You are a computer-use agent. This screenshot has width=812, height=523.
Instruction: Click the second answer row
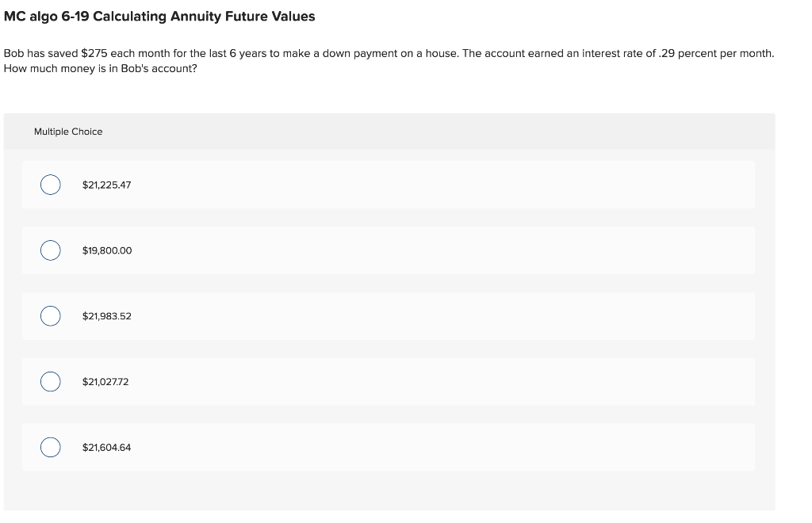[x=389, y=250]
